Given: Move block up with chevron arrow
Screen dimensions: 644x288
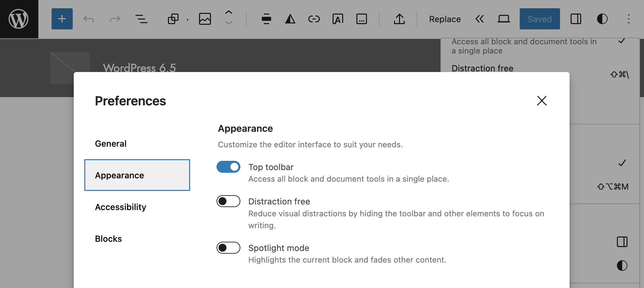Looking at the screenshot, I should tap(228, 13).
